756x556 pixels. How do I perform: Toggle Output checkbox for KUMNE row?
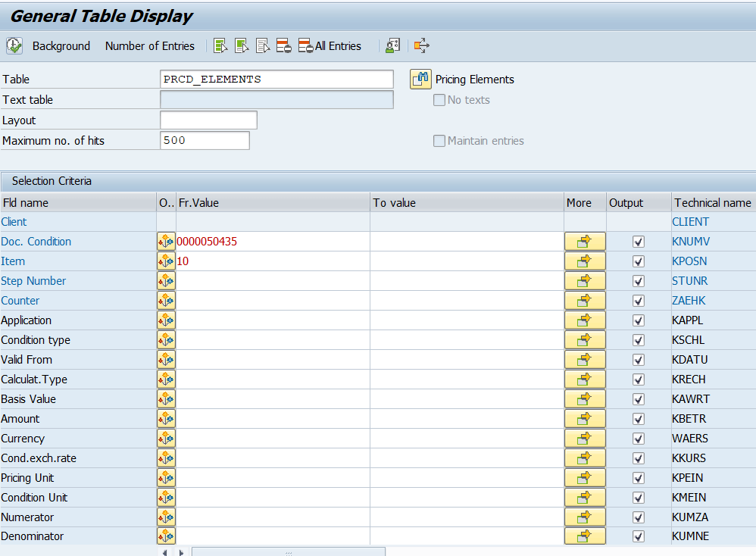pyautogui.click(x=639, y=537)
